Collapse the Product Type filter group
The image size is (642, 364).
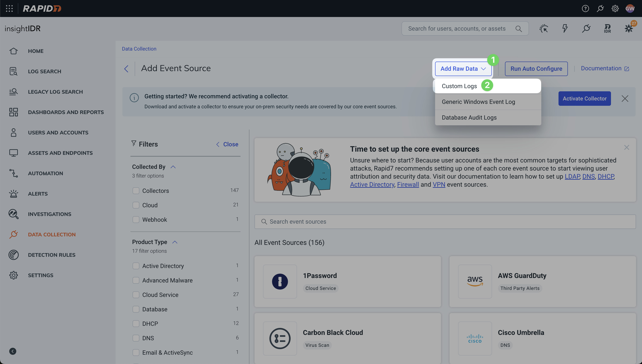pyautogui.click(x=175, y=242)
